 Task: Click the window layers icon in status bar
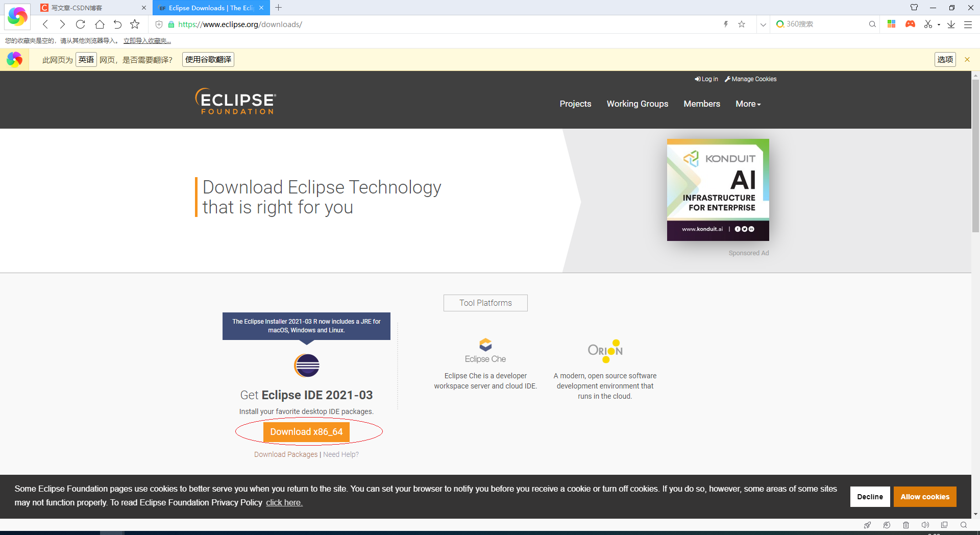(x=944, y=525)
